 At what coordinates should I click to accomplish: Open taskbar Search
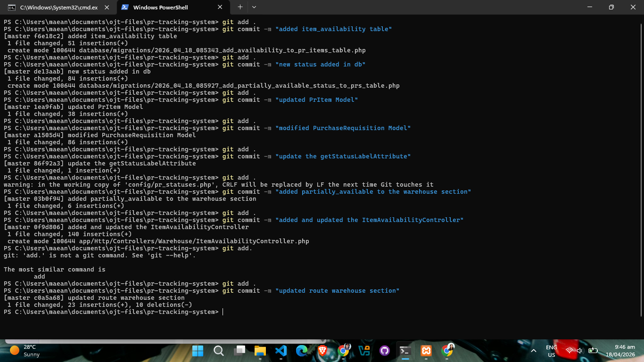click(219, 351)
